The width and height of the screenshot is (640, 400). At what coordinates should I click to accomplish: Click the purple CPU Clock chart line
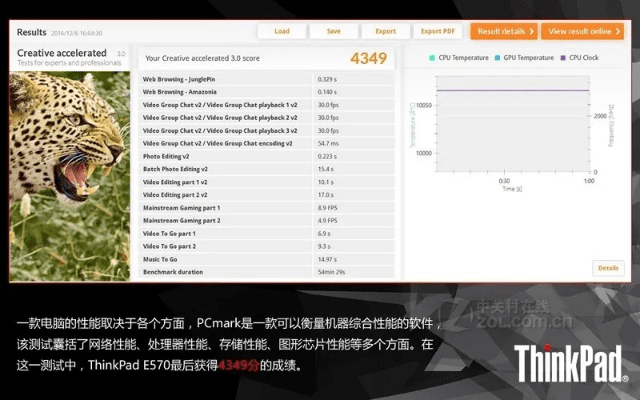coord(513,90)
